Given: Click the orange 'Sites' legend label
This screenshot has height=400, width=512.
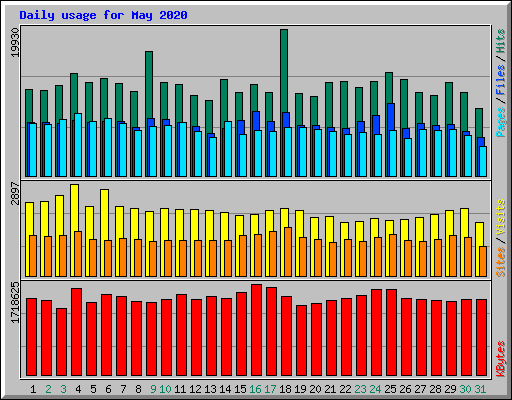Looking at the screenshot, I should 501,262.
